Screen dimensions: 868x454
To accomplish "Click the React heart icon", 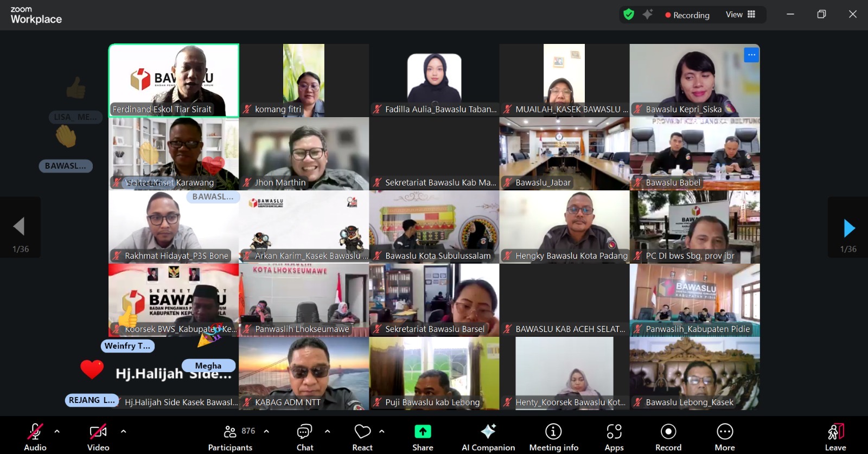I will pyautogui.click(x=362, y=432).
